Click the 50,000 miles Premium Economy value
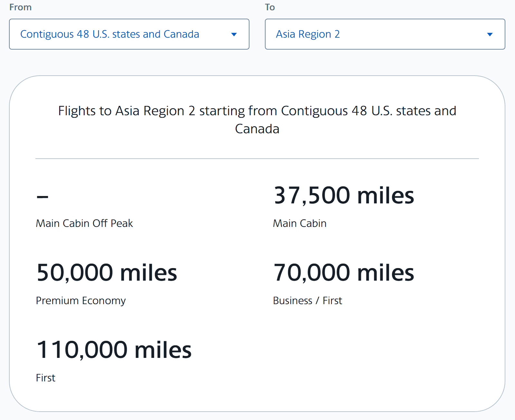The image size is (515, 420). click(x=107, y=273)
